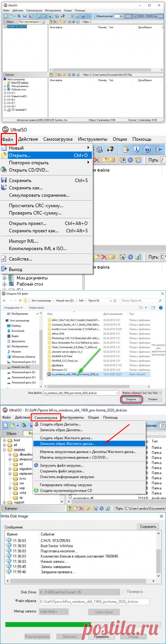Viewport: 166px width, 644px height.
Task: Click the Прервать button
Action: point(102,637)
